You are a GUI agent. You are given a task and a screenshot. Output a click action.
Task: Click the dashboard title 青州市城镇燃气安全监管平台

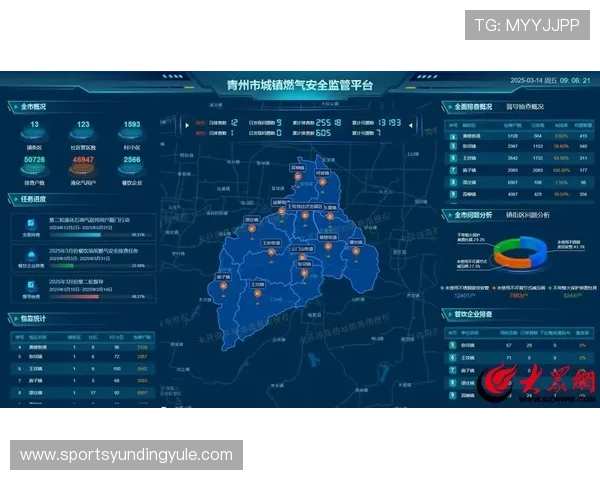pyautogui.click(x=300, y=85)
